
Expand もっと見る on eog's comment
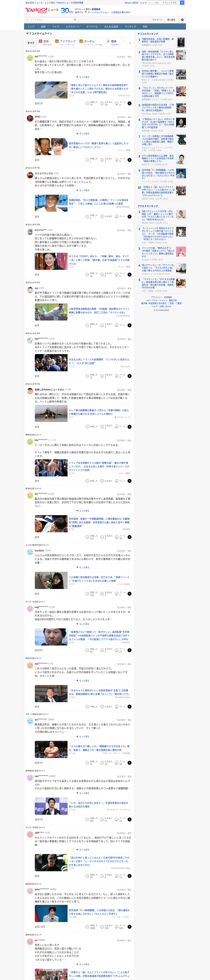point(83,624)
